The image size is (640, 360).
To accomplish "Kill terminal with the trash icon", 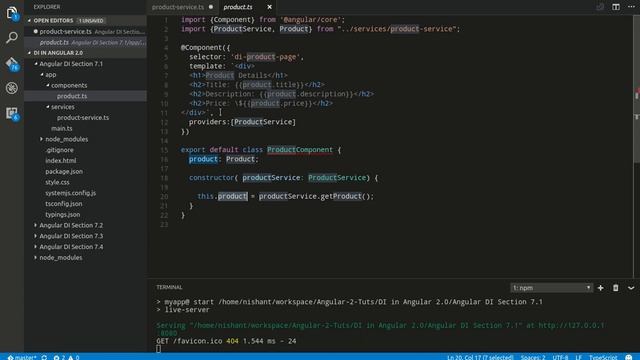I will click(616, 288).
